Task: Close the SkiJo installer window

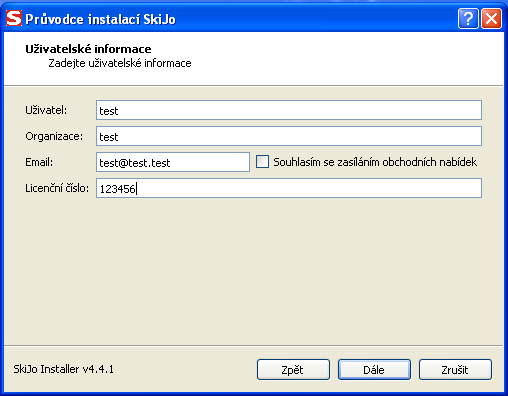Action: (x=492, y=19)
